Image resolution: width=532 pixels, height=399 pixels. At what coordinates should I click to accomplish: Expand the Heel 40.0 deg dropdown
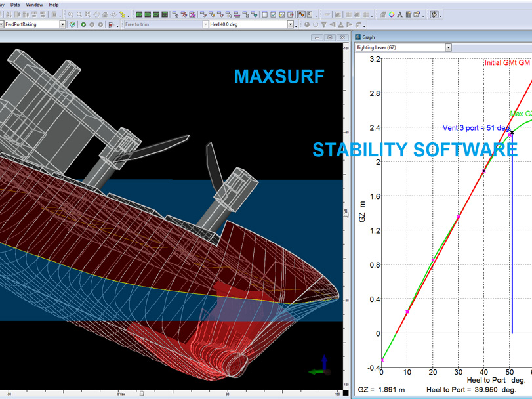pos(290,24)
